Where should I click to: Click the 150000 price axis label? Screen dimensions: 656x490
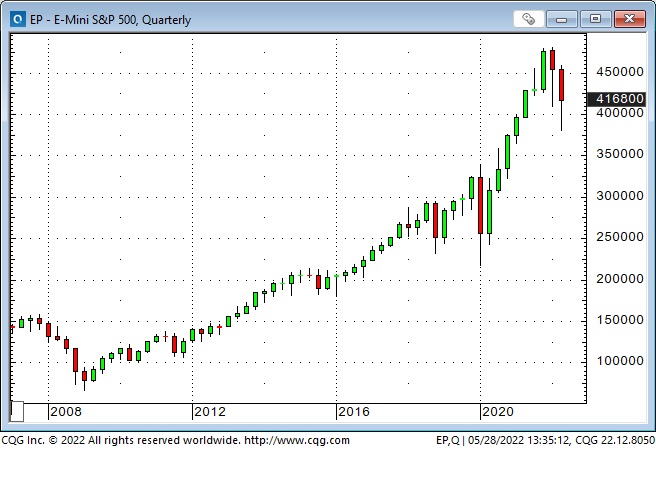click(620, 320)
